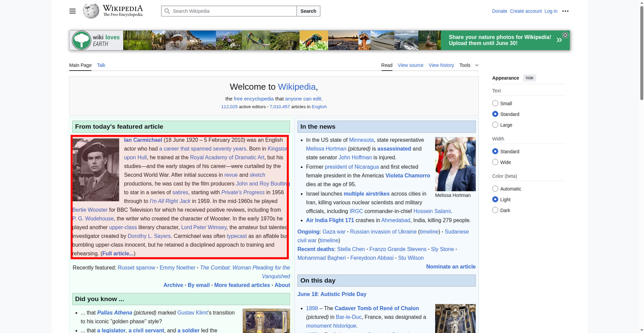The width and height of the screenshot is (644, 333).
Task: Open the Ian Carmichael article link
Action: click(x=143, y=140)
